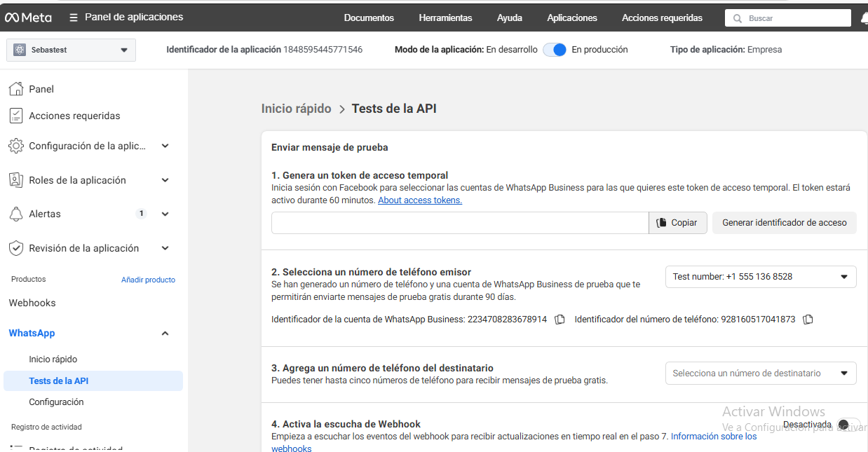Expand Configuración de la aplicación section
The height and width of the screenshot is (452, 868).
coord(165,146)
